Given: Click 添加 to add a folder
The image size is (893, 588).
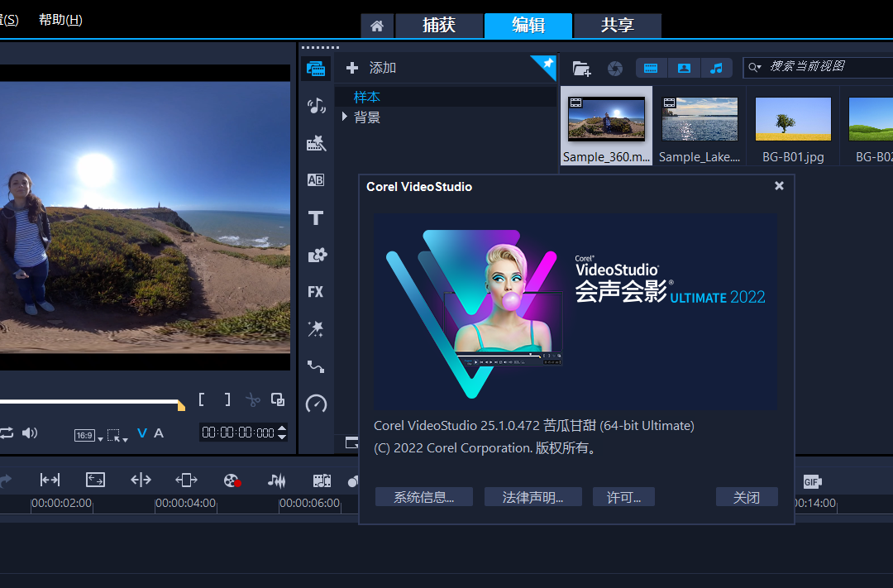Looking at the screenshot, I should pyautogui.click(x=371, y=68).
